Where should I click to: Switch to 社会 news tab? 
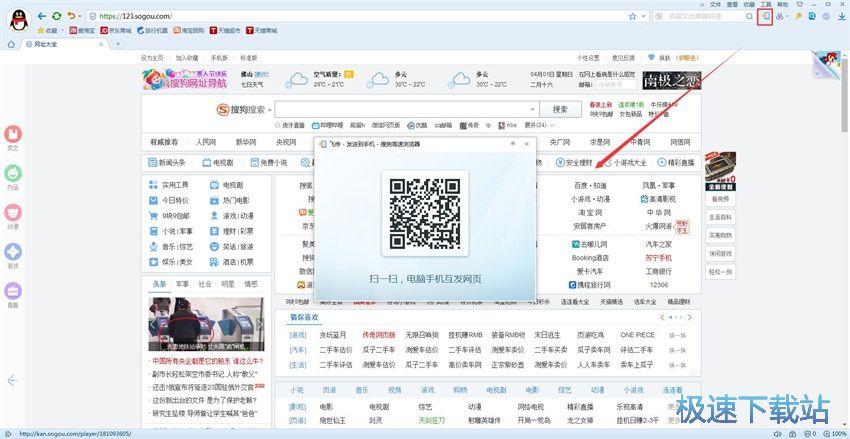tap(205, 284)
